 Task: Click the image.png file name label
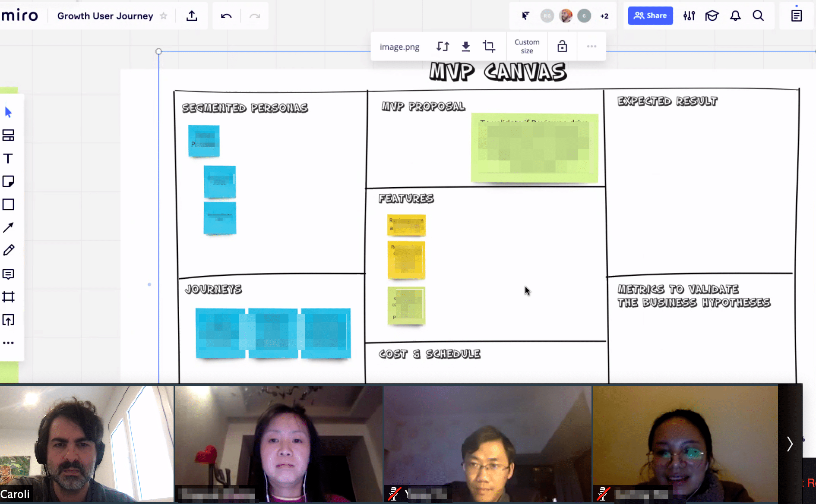point(399,47)
